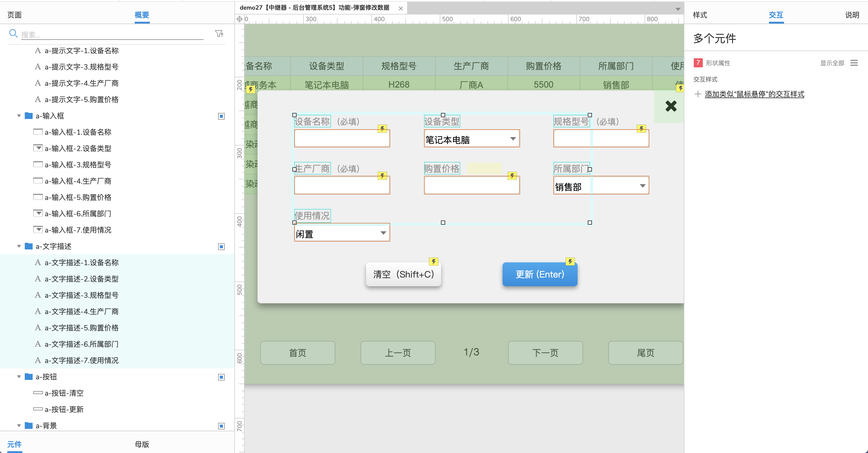Open 设备类型 dropdown showing 笔记本电脑
Viewport: 868px width, 453px height.
click(472, 139)
